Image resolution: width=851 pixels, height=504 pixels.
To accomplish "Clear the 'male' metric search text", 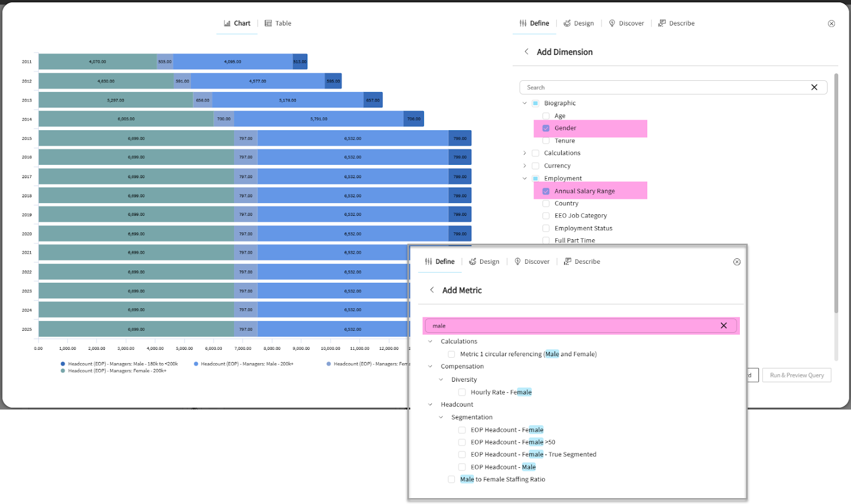I will [723, 326].
